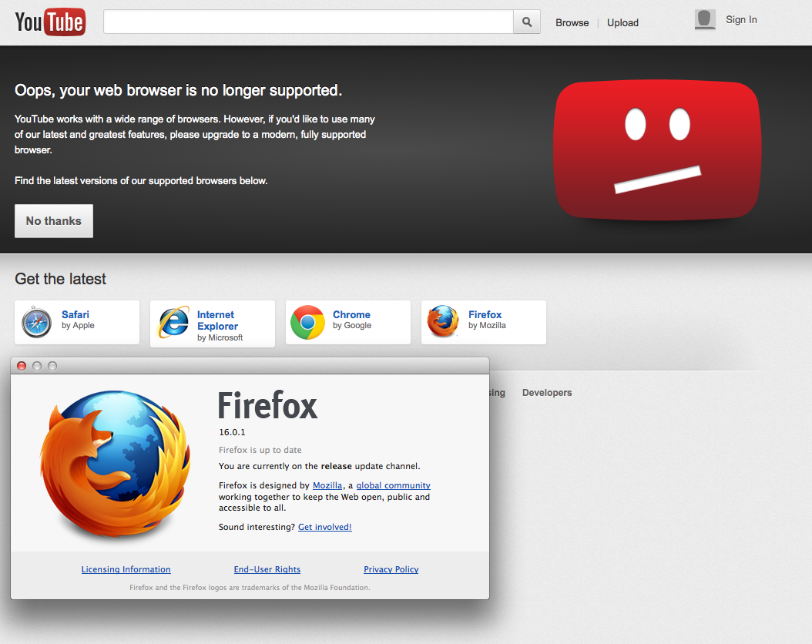
Task: Open the Internet Explorer download link
Action: pos(217,320)
